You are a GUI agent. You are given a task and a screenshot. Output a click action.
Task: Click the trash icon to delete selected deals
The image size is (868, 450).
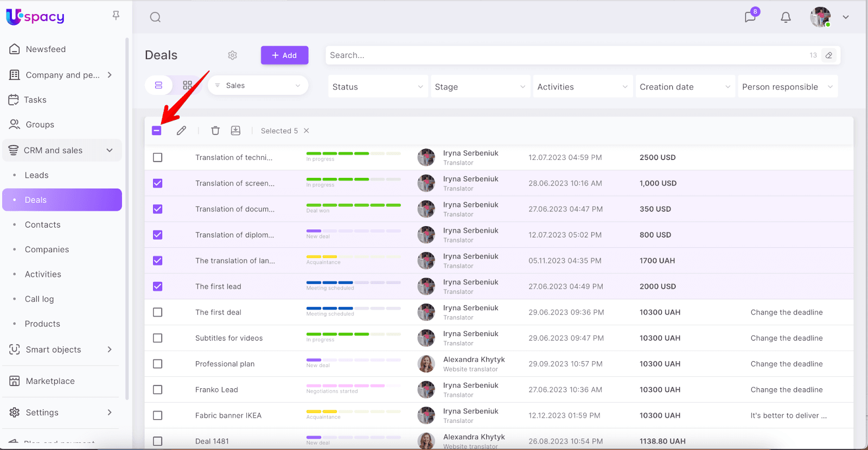[x=215, y=131]
